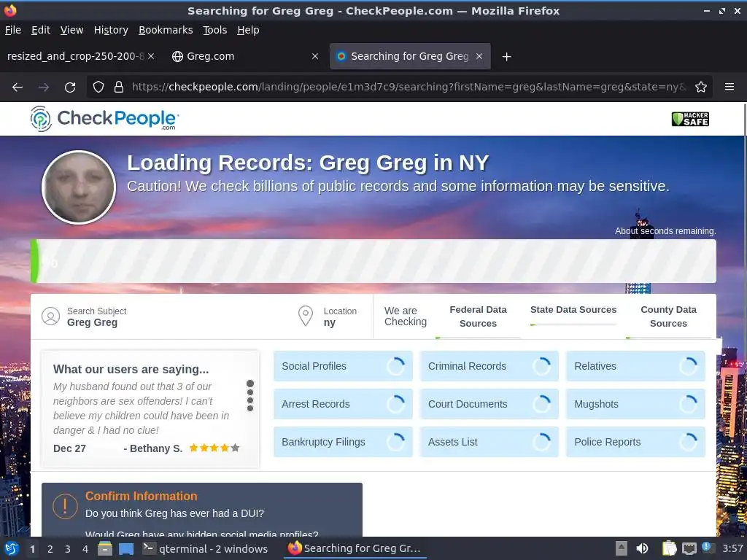
Task: Open the Edit menu
Action: click(41, 30)
